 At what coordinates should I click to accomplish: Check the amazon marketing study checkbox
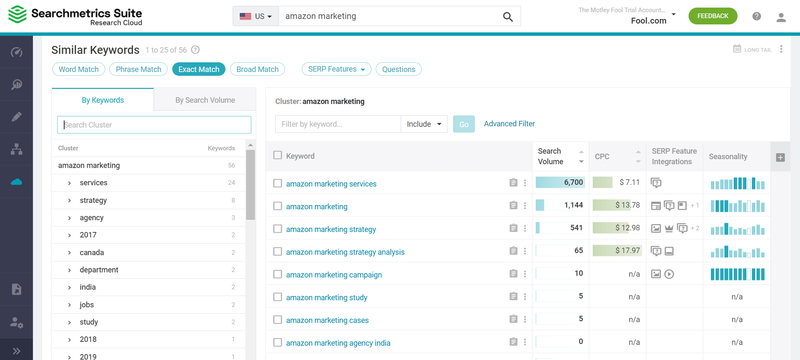(278, 297)
